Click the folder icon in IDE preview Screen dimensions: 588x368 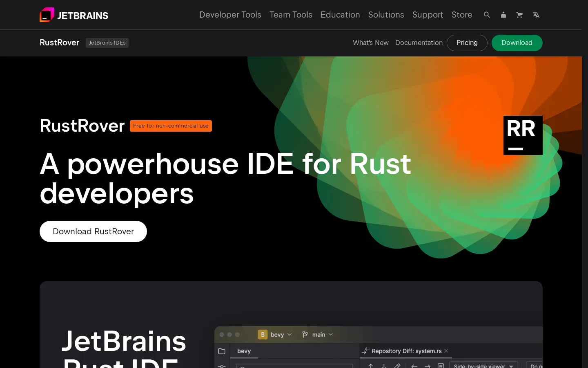click(222, 351)
